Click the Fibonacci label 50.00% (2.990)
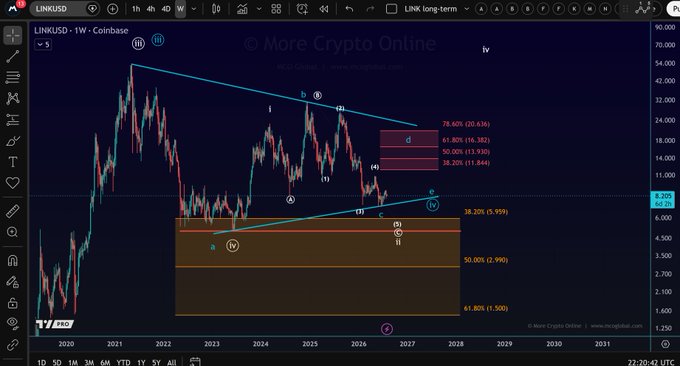Viewport: 680px width, 366px height. coord(486,260)
